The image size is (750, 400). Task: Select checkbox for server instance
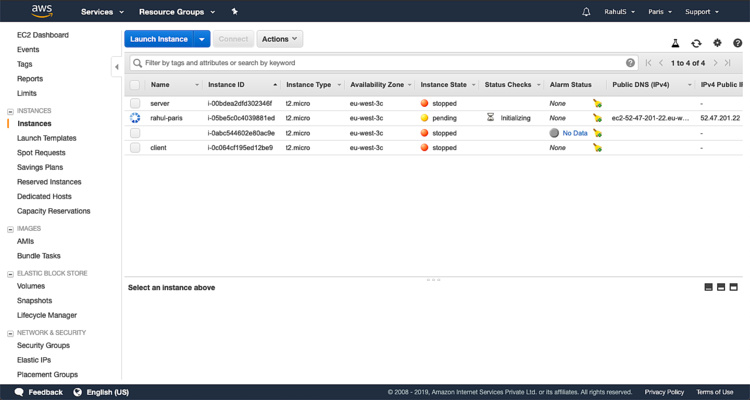(x=135, y=103)
